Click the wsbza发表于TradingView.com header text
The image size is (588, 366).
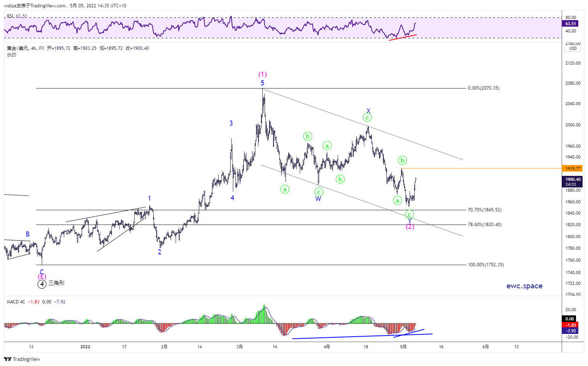[x=35, y=6]
